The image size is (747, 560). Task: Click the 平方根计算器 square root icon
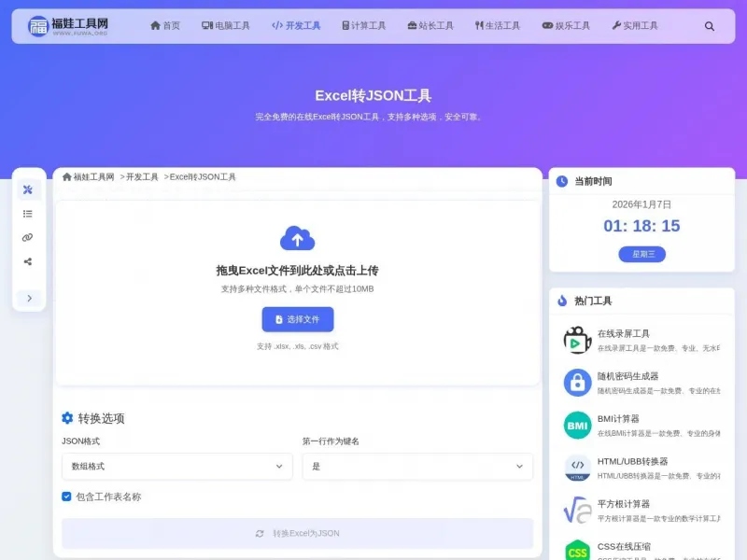tap(576, 509)
